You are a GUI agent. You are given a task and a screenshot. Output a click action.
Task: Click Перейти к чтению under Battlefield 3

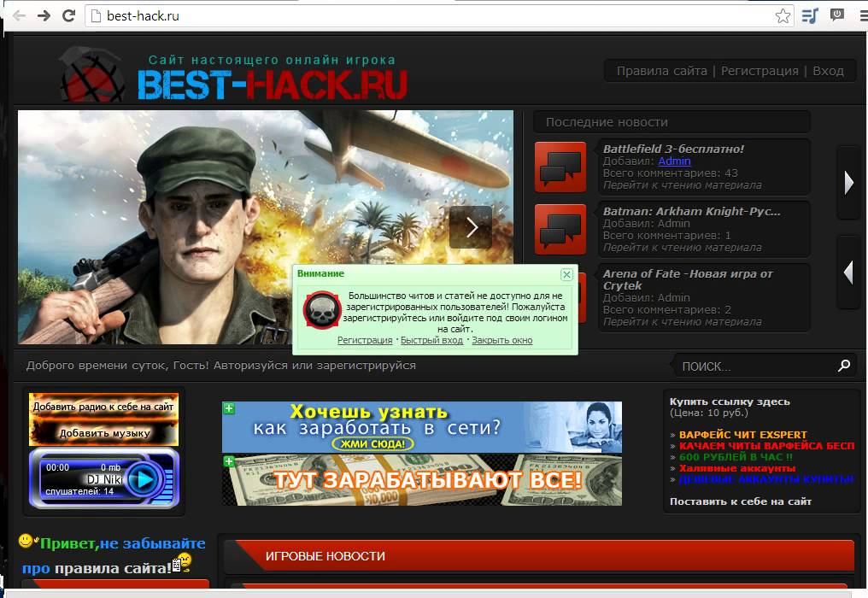[682, 185]
